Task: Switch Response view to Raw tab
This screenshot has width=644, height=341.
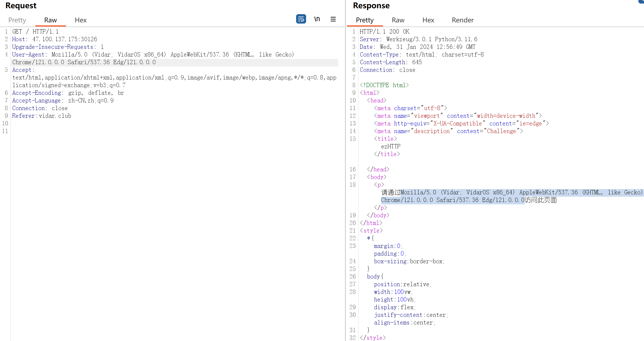Action: (398, 20)
